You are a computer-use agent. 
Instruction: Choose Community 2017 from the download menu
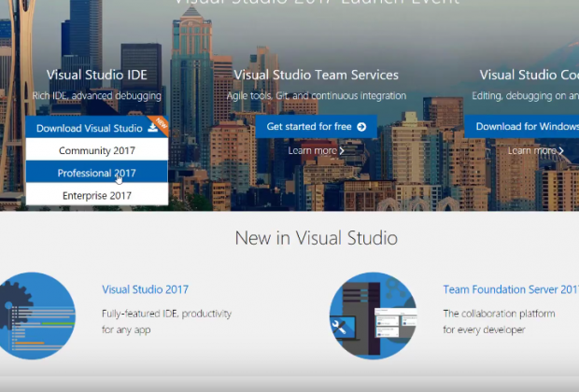(96, 150)
